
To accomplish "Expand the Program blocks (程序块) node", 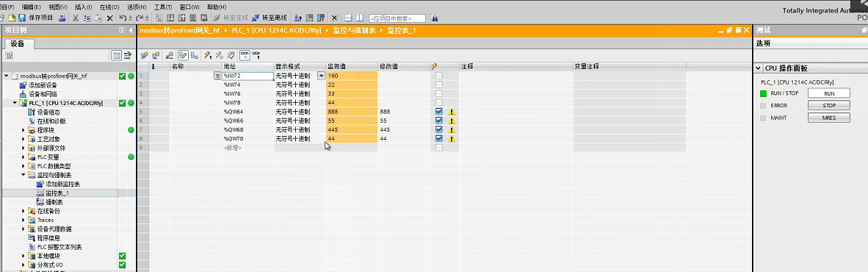I will pyautogui.click(x=23, y=130).
